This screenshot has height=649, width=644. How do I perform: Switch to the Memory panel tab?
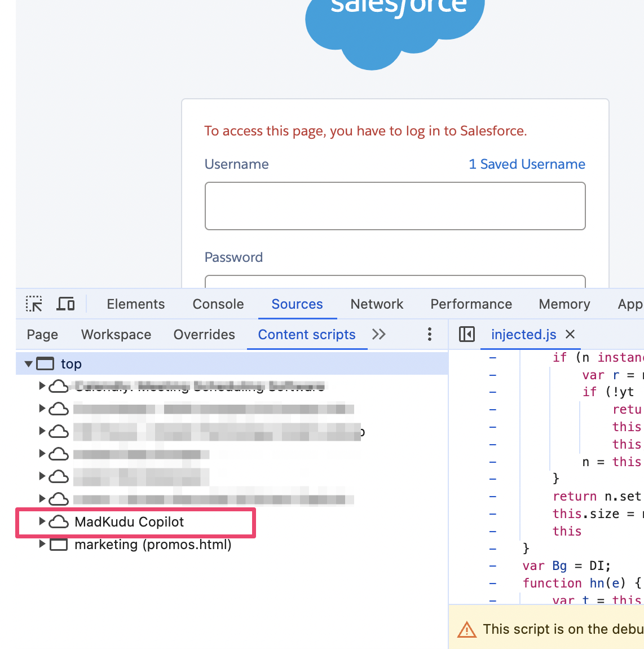pos(564,304)
